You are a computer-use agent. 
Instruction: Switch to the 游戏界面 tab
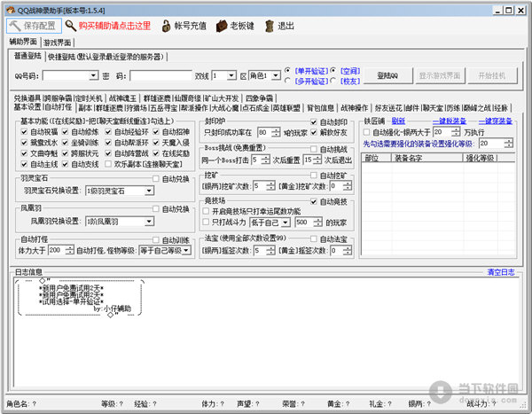(x=58, y=43)
